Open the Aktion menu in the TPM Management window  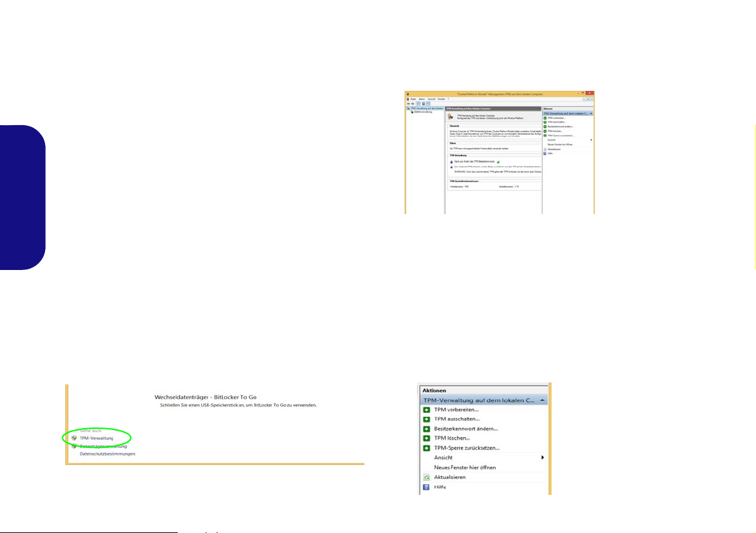pos(422,99)
